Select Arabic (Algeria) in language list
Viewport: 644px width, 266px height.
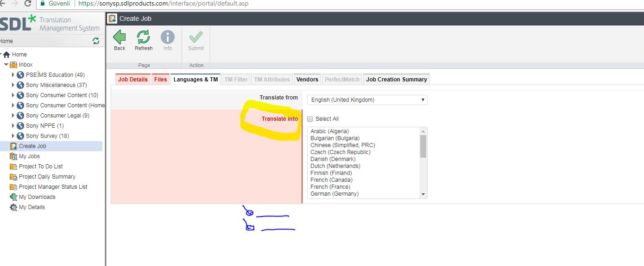point(329,131)
